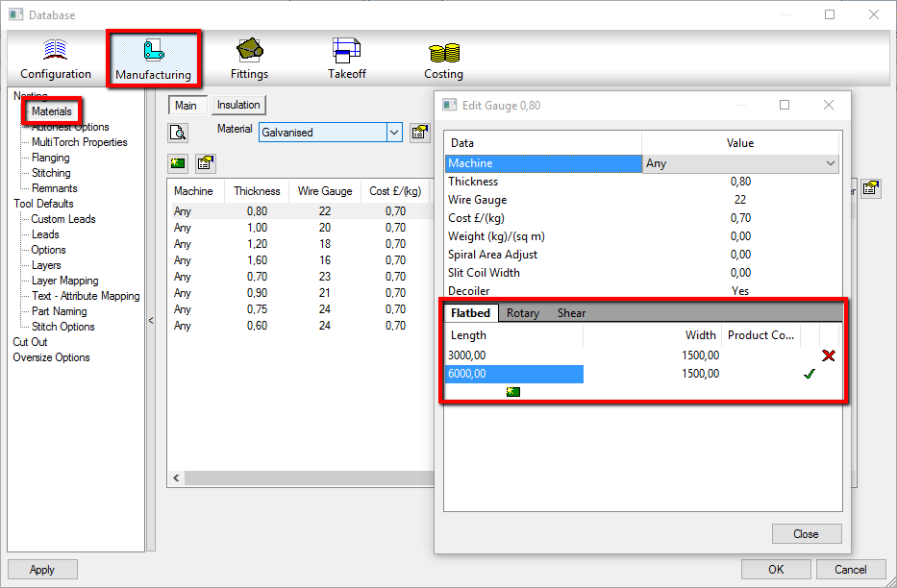This screenshot has width=897, height=588.
Task: Click magnifier icon left of Material label
Action: tap(178, 133)
